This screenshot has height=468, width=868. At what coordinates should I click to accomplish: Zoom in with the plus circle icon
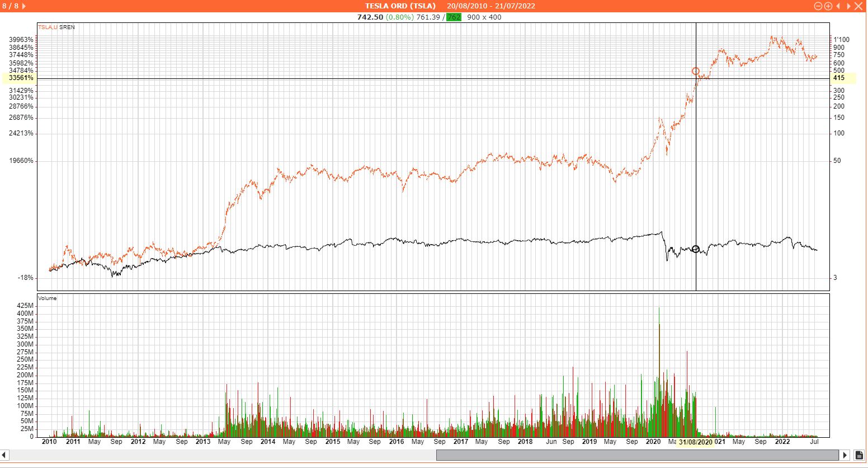pos(828,6)
